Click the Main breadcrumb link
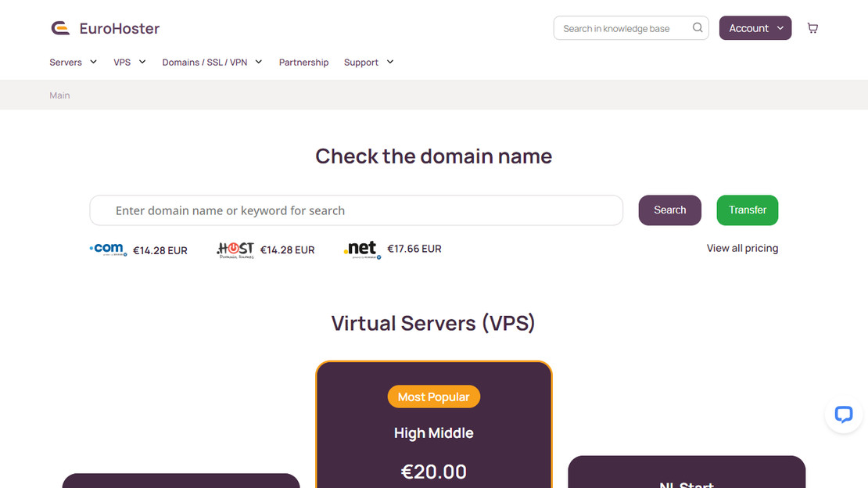Image resolution: width=868 pixels, height=488 pixels. click(59, 95)
